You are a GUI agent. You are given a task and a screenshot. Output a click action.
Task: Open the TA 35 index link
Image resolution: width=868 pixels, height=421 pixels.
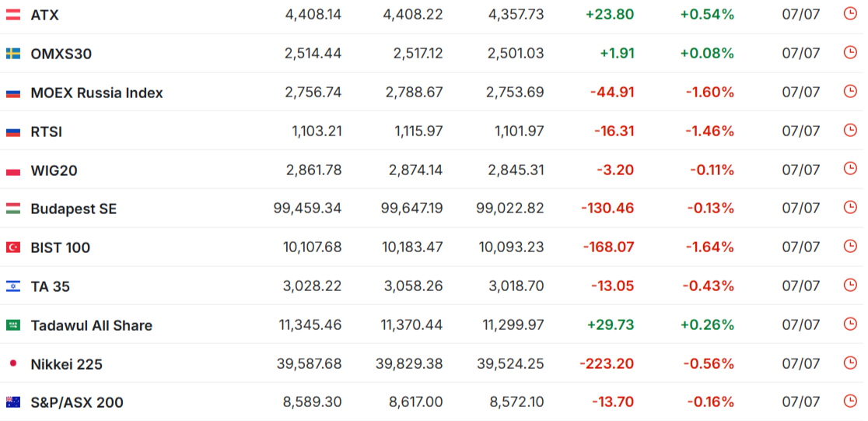click(51, 286)
